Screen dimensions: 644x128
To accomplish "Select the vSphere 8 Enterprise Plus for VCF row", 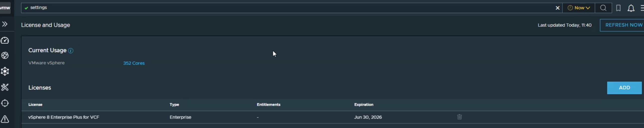I will tap(333, 117).
